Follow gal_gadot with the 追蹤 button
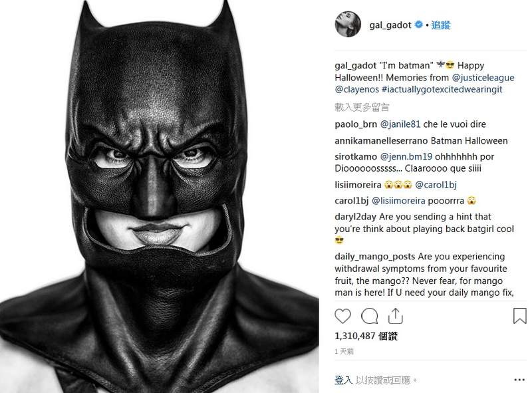Screen dimensions: 532x393 (x=441, y=25)
